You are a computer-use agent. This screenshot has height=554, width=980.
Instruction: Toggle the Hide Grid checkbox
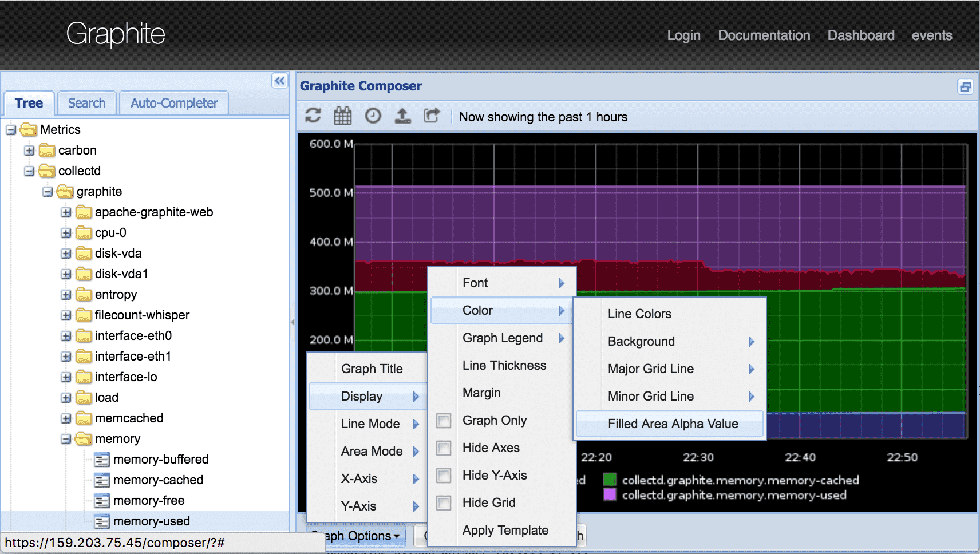pyautogui.click(x=444, y=503)
